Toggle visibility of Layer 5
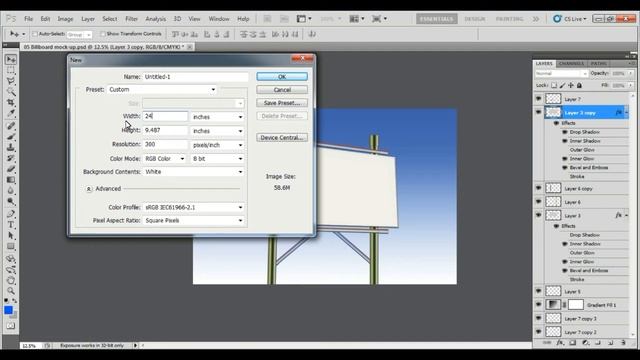This screenshot has width=640, height=360. [x=538, y=291]
